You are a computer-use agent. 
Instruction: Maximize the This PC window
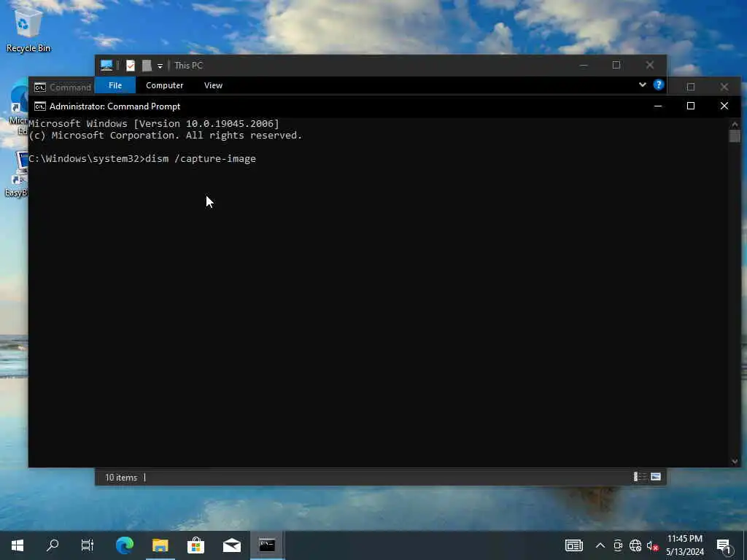click(x=616, y=65)
